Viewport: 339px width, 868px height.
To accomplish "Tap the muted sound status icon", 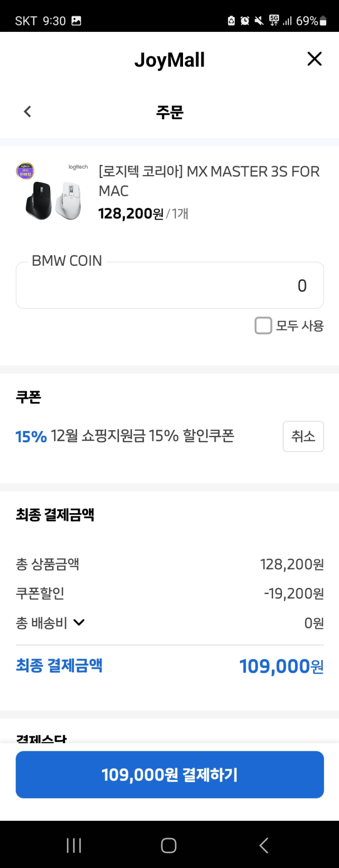I will [x=259, y=21].
